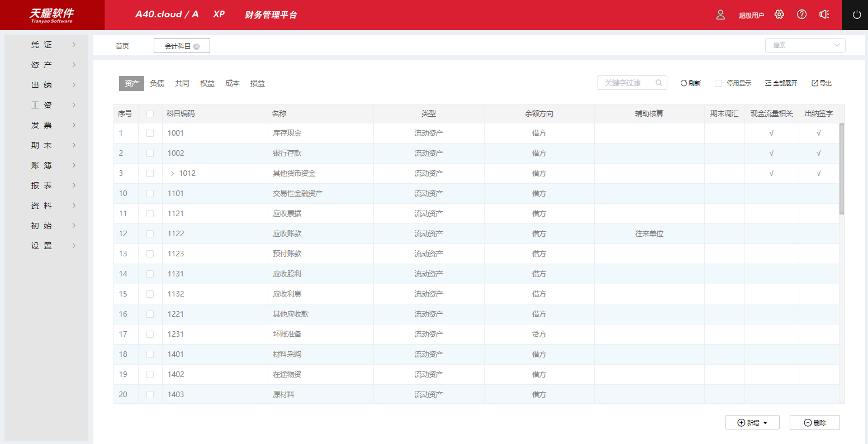Expand the 凭证 sidebar menu
This screenshot has height=444, width=868.
(x=46, y=45)
